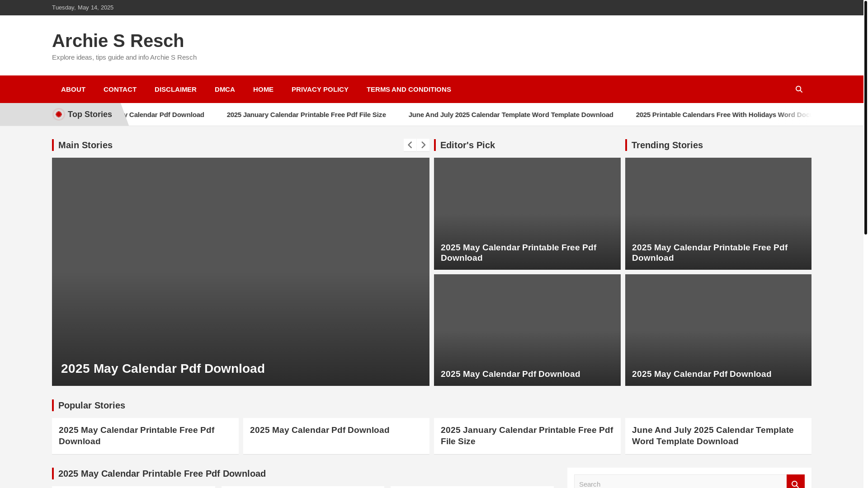Navigate to HOME in the navbar
868x488 pixels.
point(263,89)
